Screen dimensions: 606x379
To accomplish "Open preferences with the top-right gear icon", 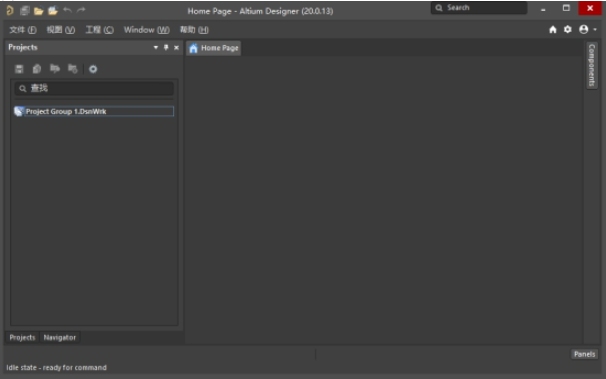I will (567, 29).
